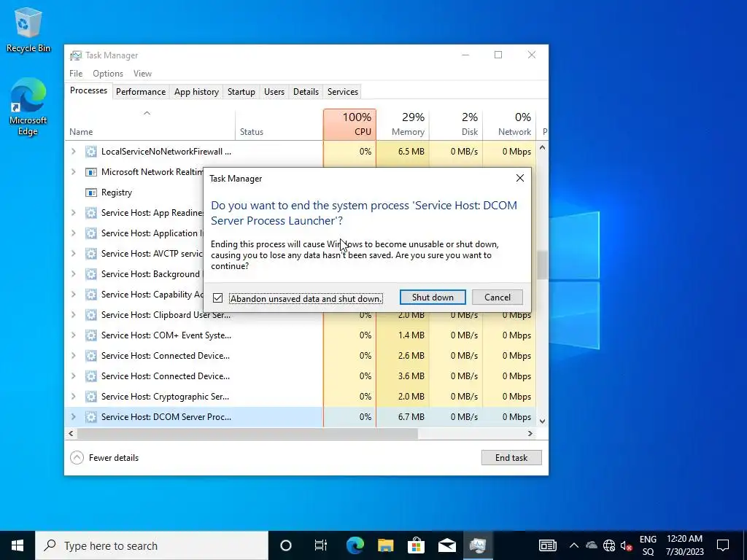The height and width of the screenshot is (560, 747).
Task: Show hidden system tray icons
Action: tap(573, 545)
